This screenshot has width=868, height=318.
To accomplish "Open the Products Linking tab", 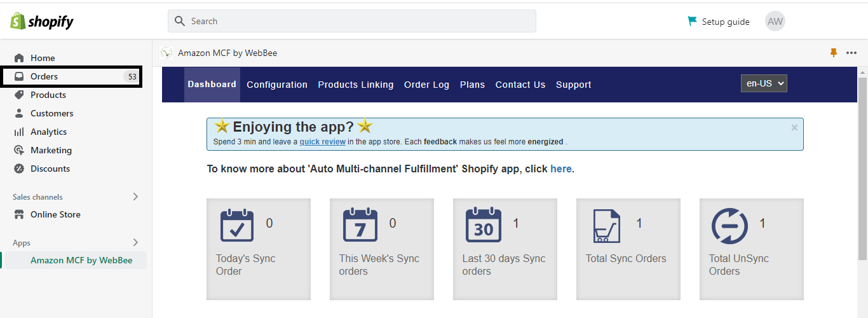I will click(x=356, y=85).
